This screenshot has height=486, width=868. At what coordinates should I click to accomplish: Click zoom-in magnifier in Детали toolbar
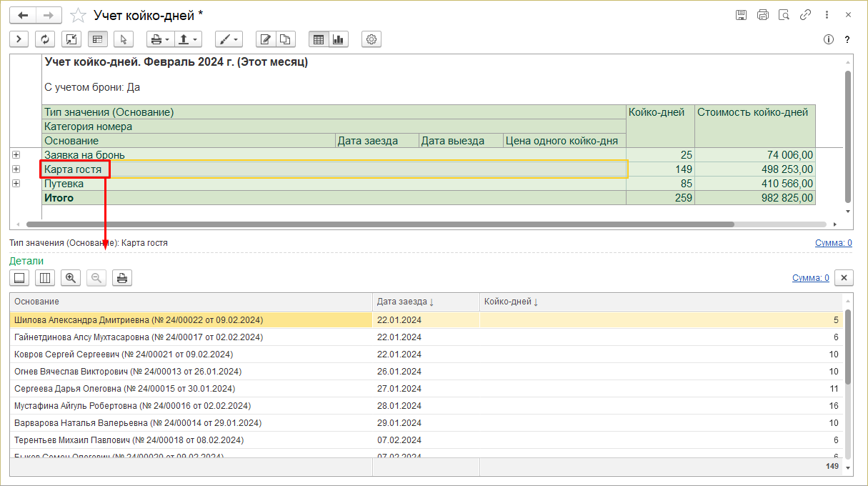[x=70, y=278]
